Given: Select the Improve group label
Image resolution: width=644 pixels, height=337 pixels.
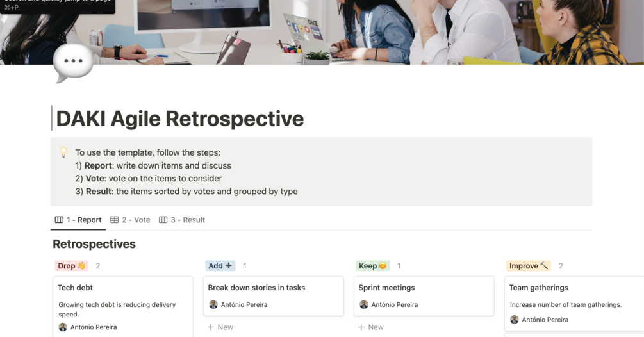Looking at the screenshot, I should coord(529,266).
